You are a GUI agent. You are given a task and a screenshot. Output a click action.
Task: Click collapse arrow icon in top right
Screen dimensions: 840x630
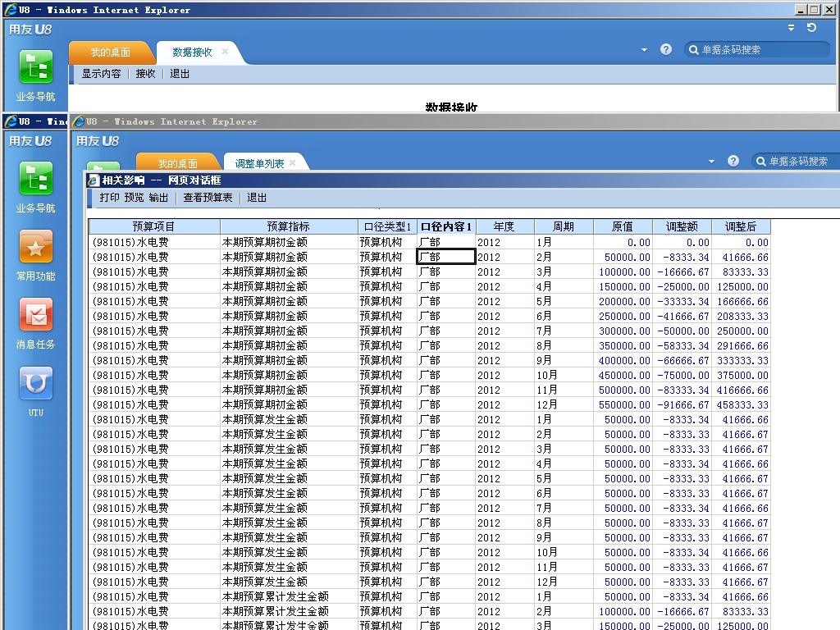pyautogui.click(x=792, y=27)
